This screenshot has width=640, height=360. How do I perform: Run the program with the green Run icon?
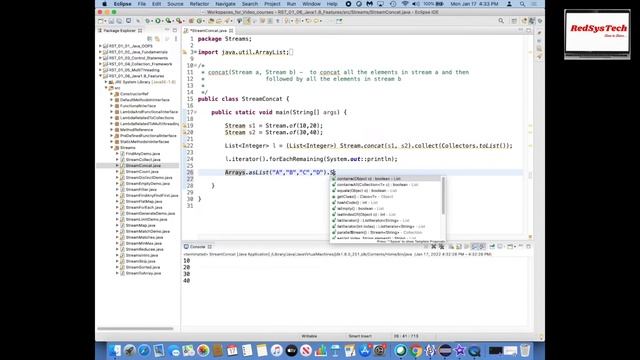pos(158,21)
